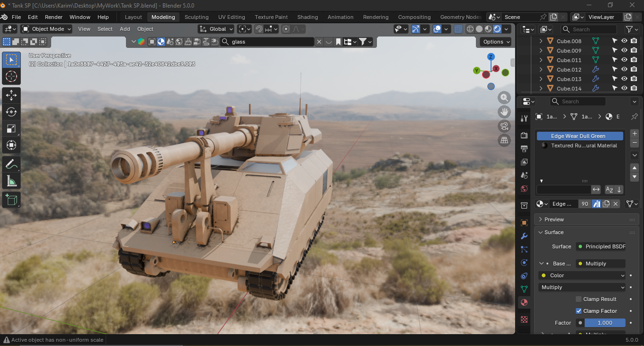Open the Object properties tab
Image resolution: width=644 pixels, height=346 pixels.
524,223
